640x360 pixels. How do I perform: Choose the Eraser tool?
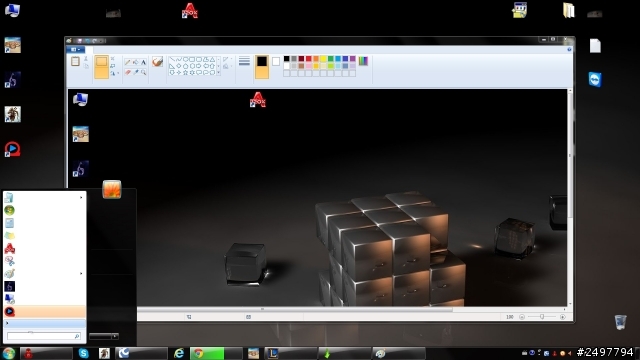coord(128,72)
